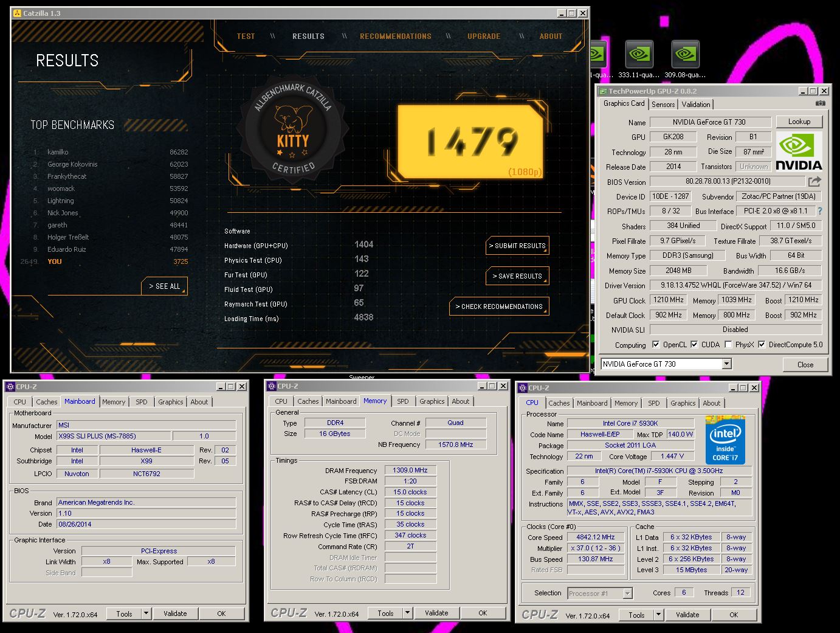The width and height of the screenshot is (840, 633).
Task: Click the BIOS Version field in GPU-Z
Action: click(x=728, y=181)
